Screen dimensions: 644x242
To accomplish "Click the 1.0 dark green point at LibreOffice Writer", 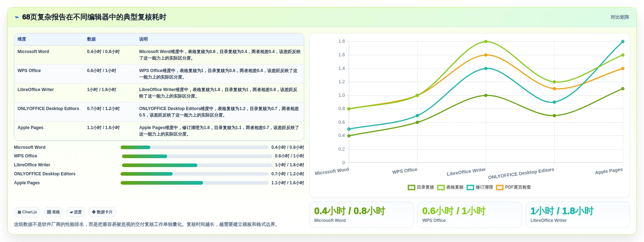I will (x=486, y=95).
